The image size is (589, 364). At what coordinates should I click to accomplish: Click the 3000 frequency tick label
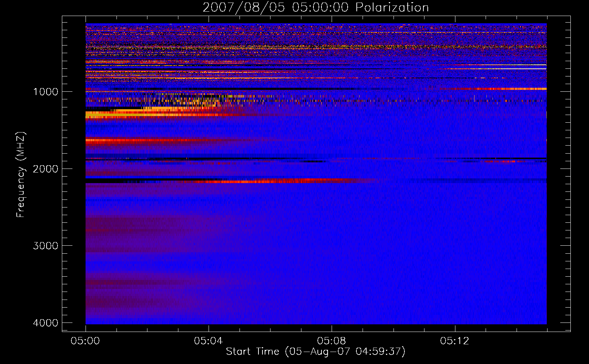[x=46, y=246]
